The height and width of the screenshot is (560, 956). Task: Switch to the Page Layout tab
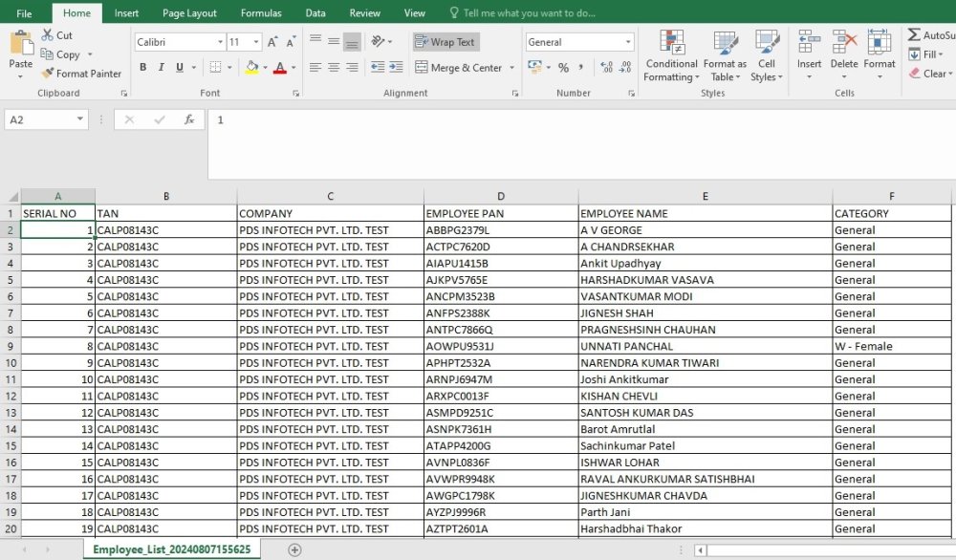[x=189, y=12]
